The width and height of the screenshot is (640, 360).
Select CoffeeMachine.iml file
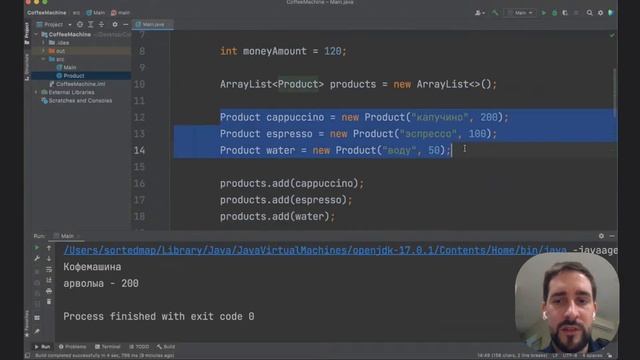[x=77, y=84]
